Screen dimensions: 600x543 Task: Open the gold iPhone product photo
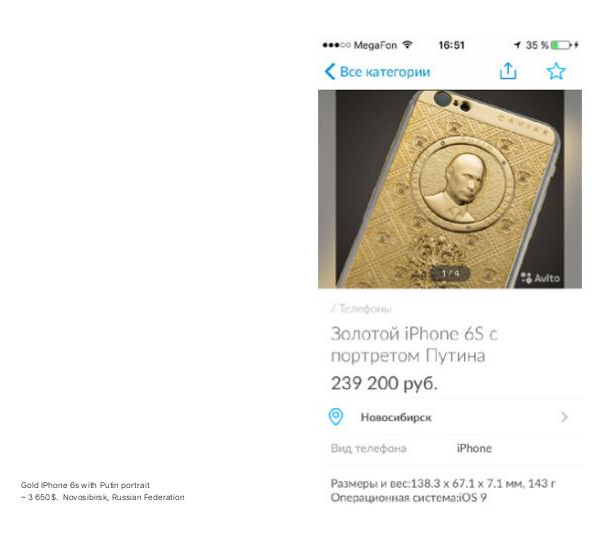(450, 189)
